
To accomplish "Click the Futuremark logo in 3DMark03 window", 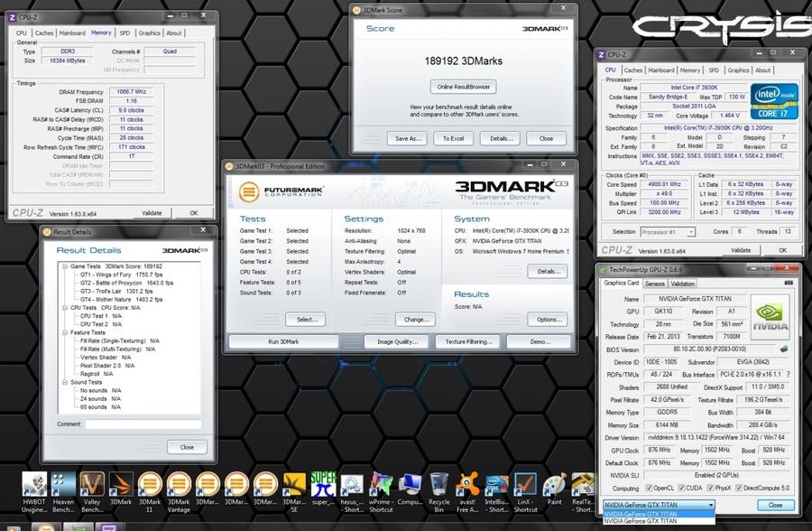I will (281, 191).
